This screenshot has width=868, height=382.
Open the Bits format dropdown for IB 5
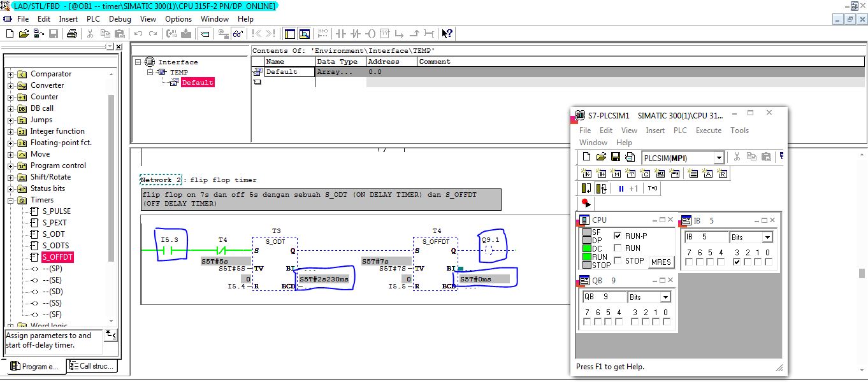pos(767,237)
